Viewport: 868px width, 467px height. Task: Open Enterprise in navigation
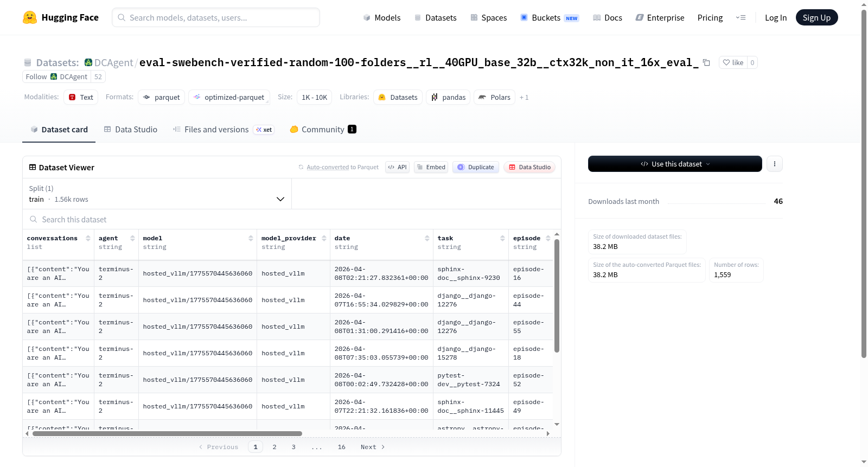[x=660, y=17]
